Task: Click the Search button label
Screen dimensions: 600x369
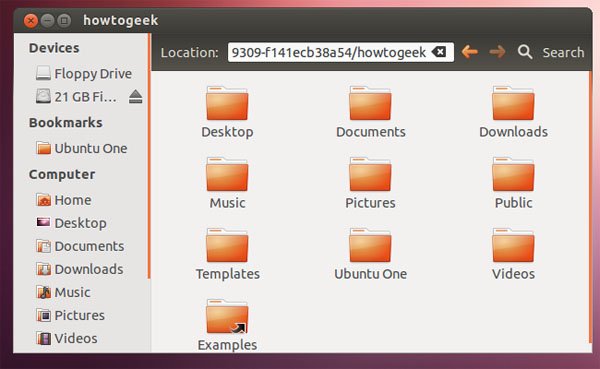Action: pos(563,52)
